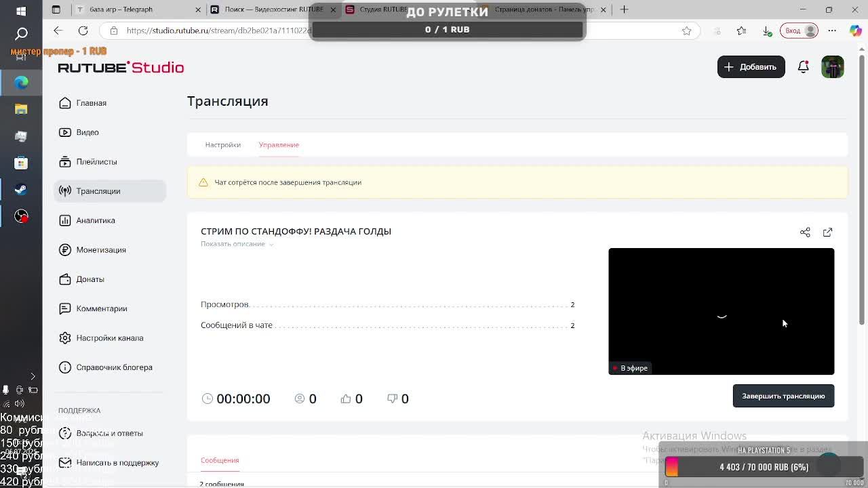Click the likes thumbs-up counter
This screenshot has width=868, height=488.
coord(351,399)
